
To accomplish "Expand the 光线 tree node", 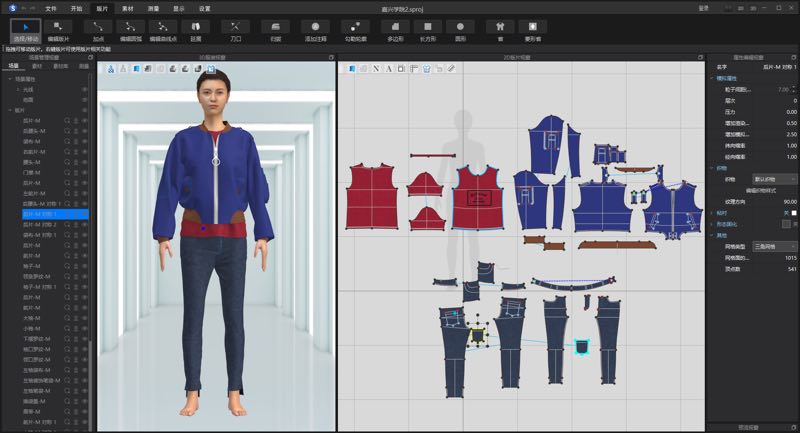I will [x=18, y=89].
